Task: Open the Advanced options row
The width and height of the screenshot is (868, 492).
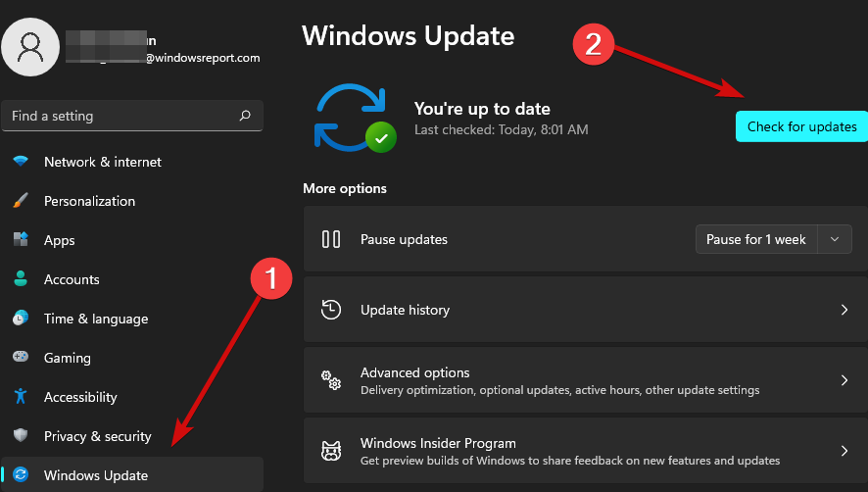Action: (586, 380)
